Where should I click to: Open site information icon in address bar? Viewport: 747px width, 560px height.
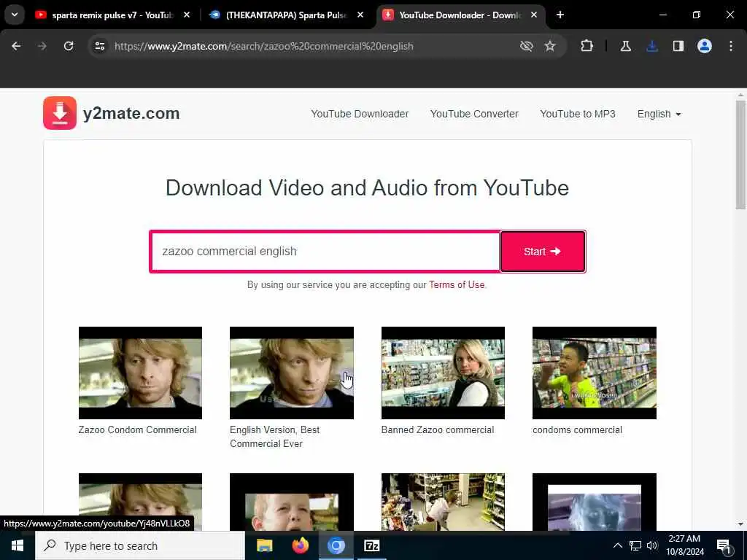tap(99, 46)
